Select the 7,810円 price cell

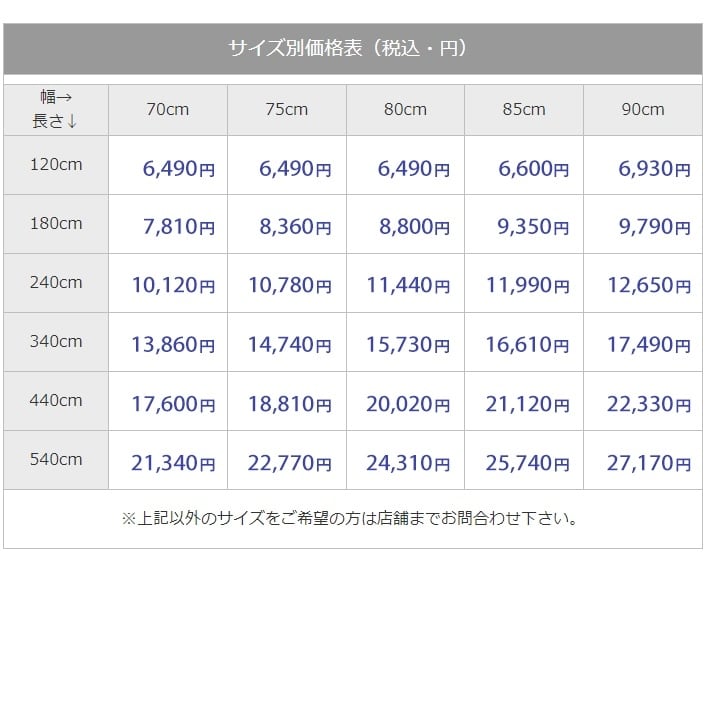tap(168, 224)
